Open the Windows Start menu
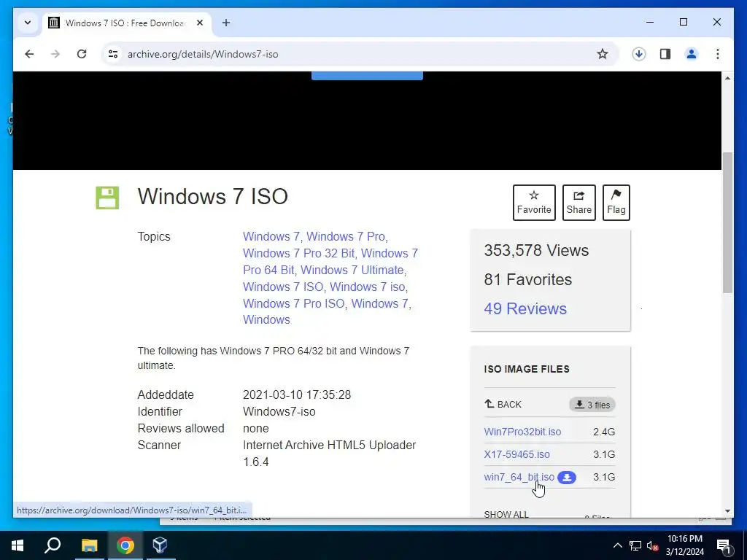 18,545
